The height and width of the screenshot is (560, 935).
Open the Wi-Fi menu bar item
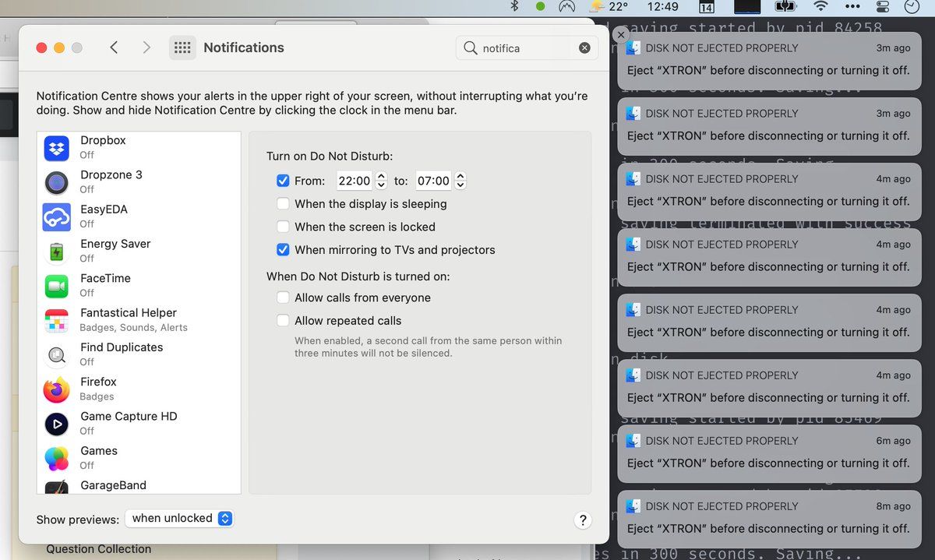pos(820,7)
